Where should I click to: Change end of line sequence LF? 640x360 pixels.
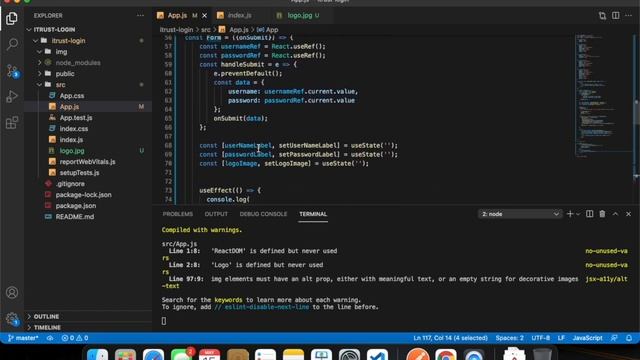(561, 338)
